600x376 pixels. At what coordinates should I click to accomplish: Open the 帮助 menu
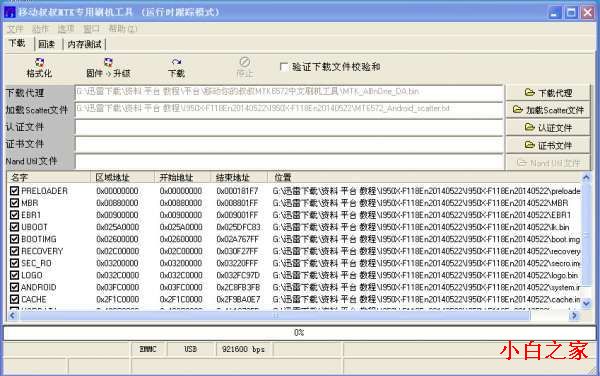point(122,29)
